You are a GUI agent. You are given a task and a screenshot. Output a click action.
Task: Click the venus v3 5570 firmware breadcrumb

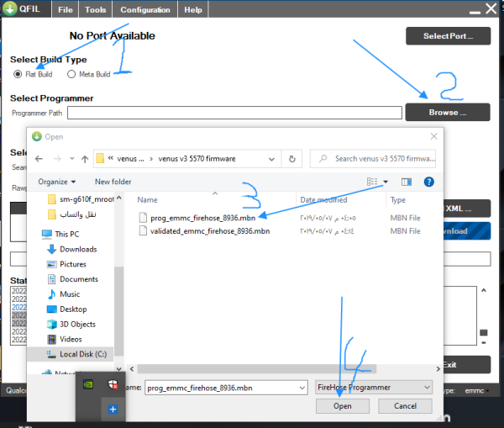point(197,159)
